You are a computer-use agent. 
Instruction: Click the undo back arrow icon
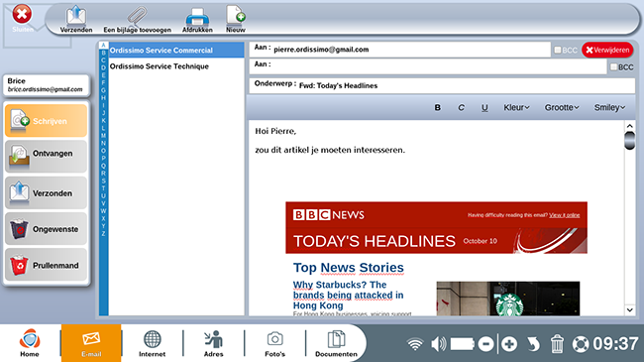pos(533,344)
